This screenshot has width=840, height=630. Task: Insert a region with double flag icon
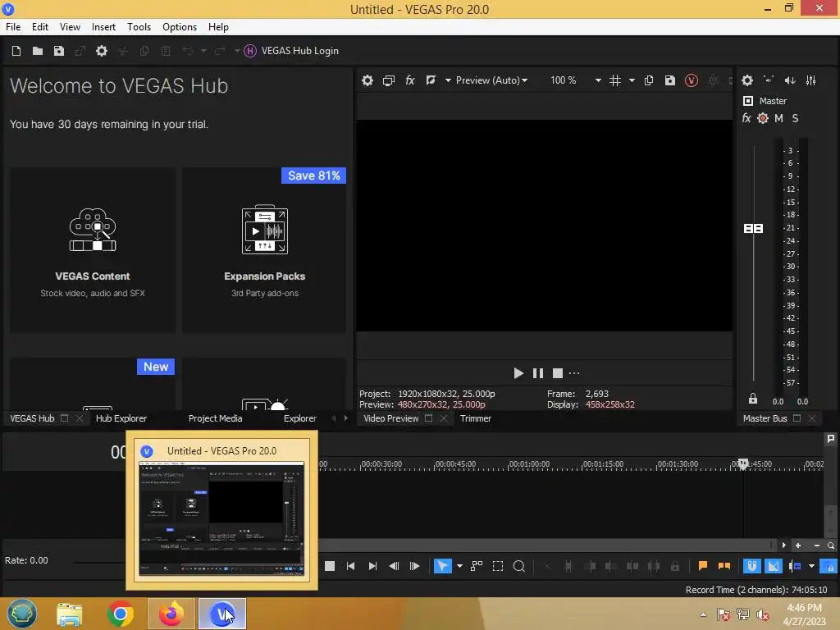[724, 566]
